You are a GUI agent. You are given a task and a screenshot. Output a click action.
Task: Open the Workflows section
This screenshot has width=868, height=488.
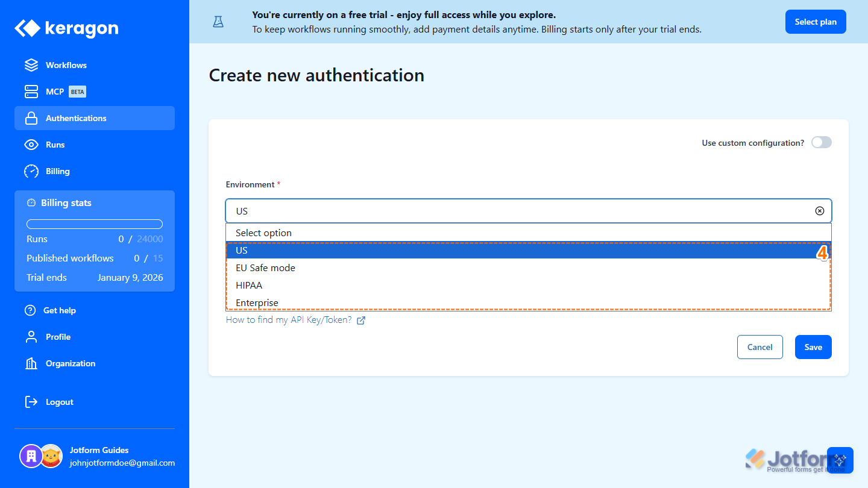65,64
